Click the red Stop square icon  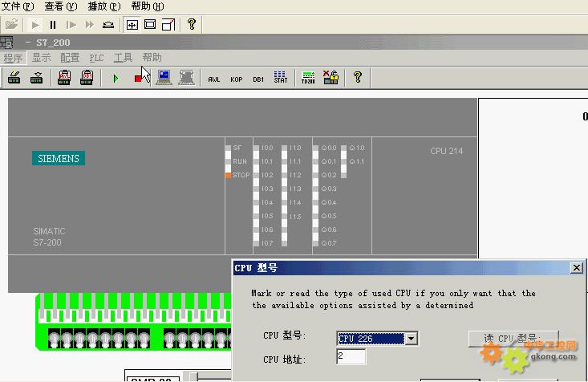(x=138, y=79)
